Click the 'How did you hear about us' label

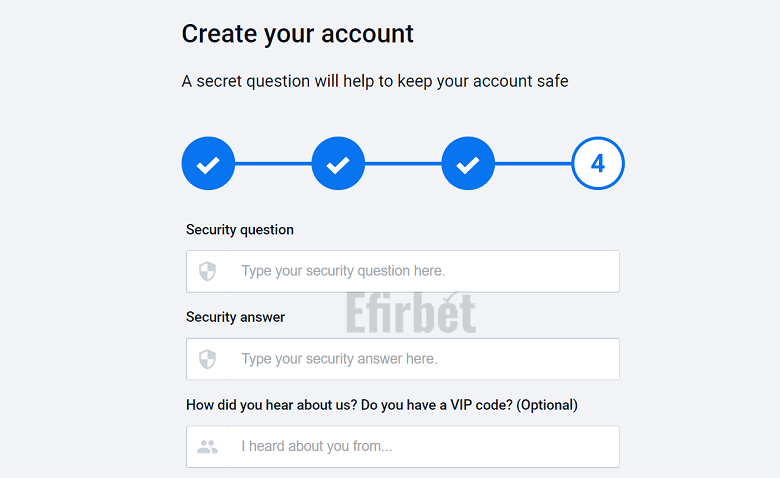pos(382,405)
